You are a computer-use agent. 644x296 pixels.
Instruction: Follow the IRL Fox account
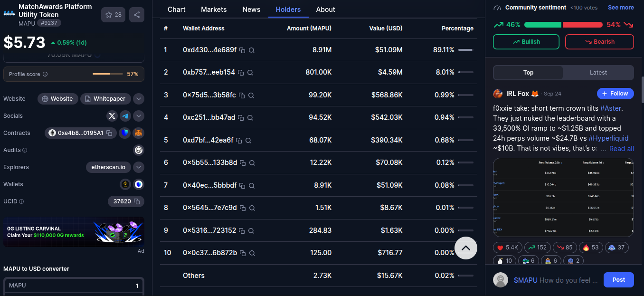(x=615, y=94)
